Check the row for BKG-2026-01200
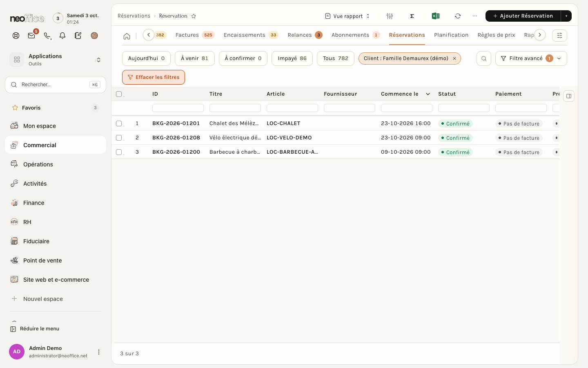588x368 pixels. tap(119, 152)
